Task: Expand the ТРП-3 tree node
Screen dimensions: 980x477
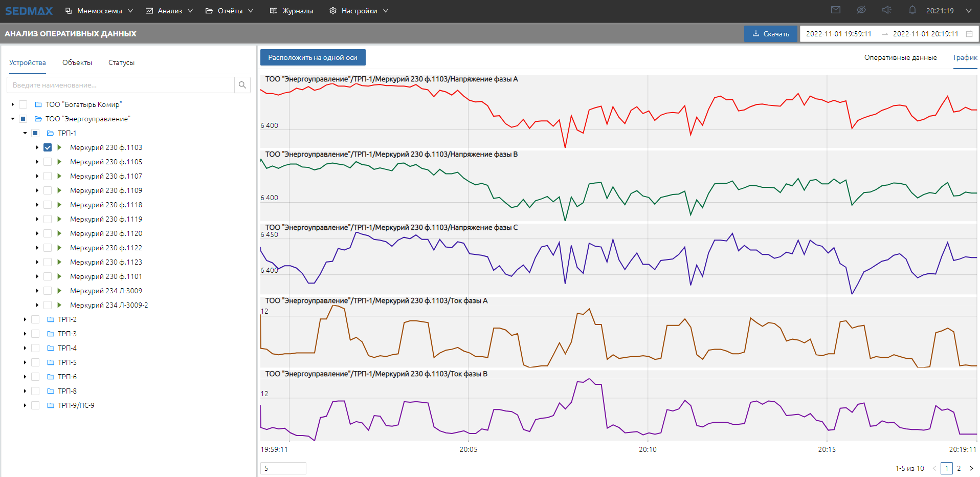Action: (25, 334)
